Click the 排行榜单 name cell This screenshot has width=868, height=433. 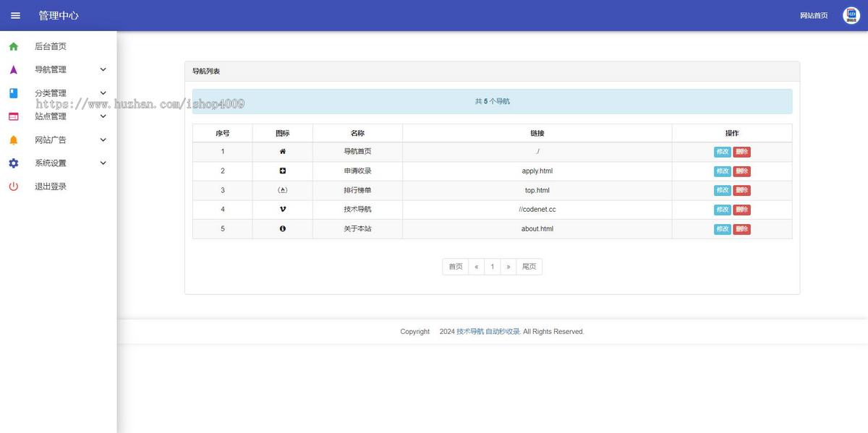(x=357, y=190)
